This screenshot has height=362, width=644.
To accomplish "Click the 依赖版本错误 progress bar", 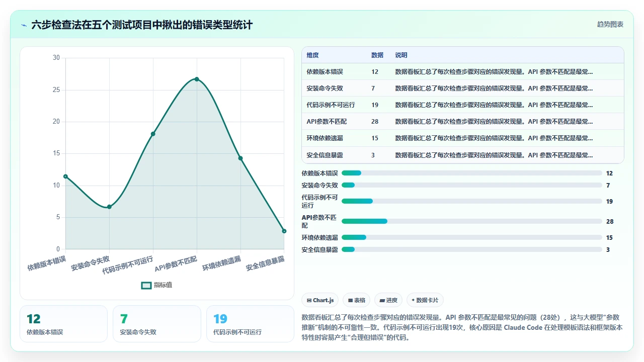I will click(x=471, y=173).
